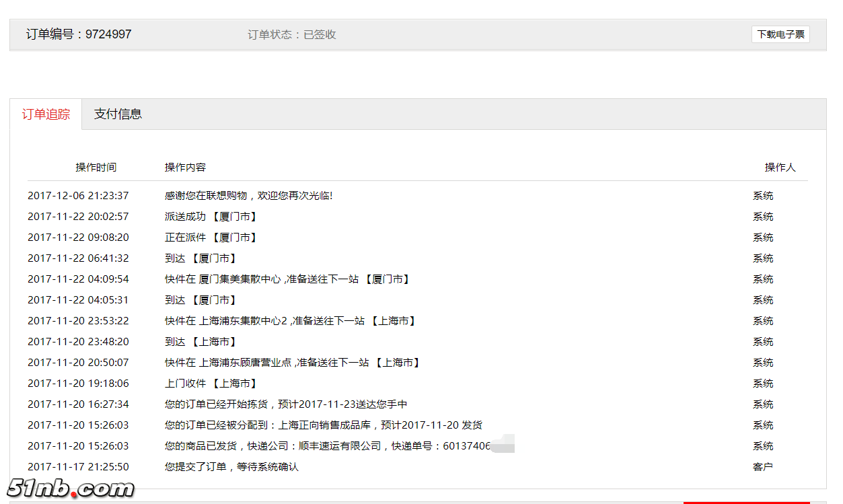Screen dimensions: 843x504
Task: Select order number 订单编号：9724997 text
Action: (79, 34)
